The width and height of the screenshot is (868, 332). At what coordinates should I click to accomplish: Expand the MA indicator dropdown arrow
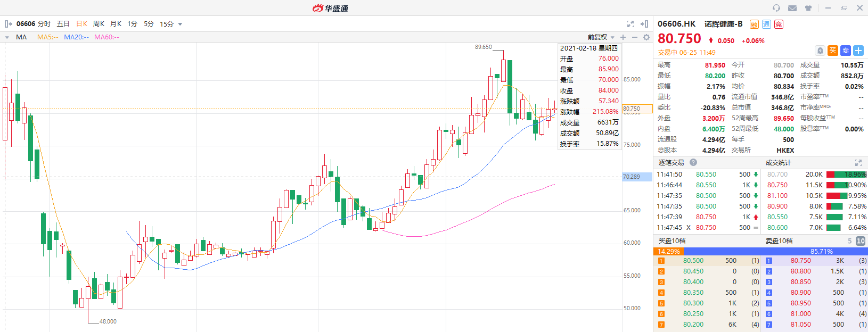[x=7, y=37]
